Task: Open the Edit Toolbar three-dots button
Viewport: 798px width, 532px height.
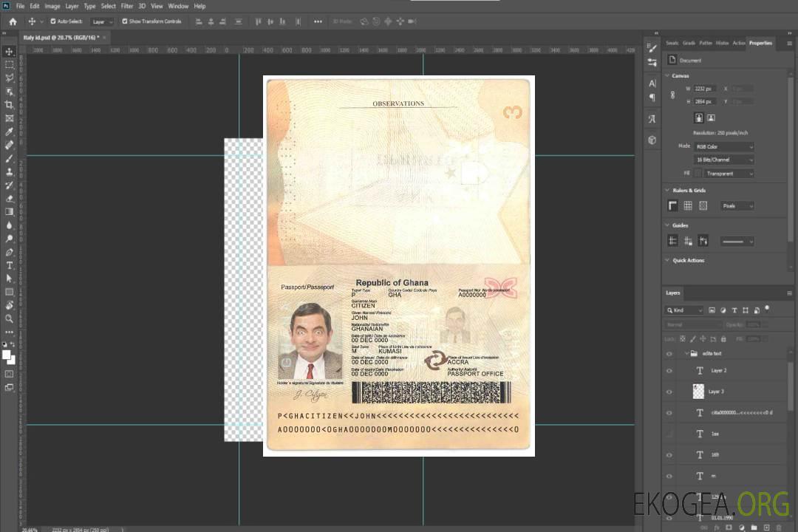Action: click(9, 332)
